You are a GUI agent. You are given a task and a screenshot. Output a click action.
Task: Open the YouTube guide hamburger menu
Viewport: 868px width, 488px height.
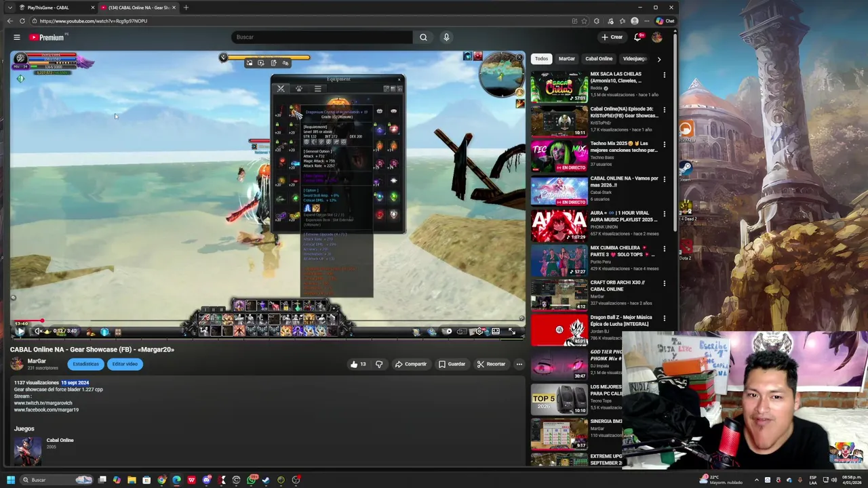17,37
